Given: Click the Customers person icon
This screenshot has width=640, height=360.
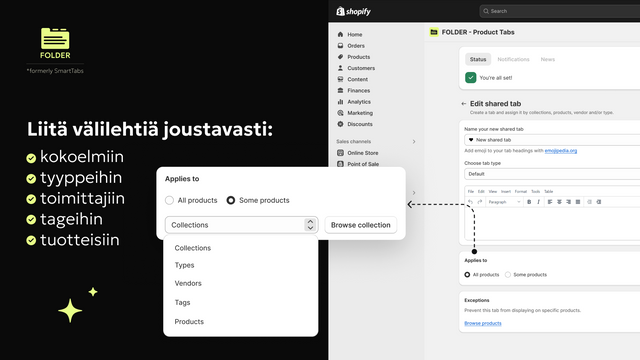Looking at the screenshot, I should [340, 68].
